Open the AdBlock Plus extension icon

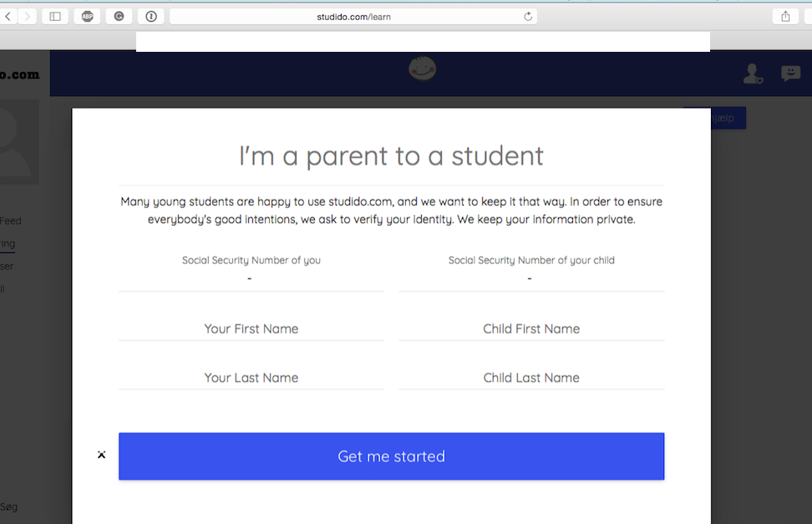pyautogui.click(x=87, y=17)
